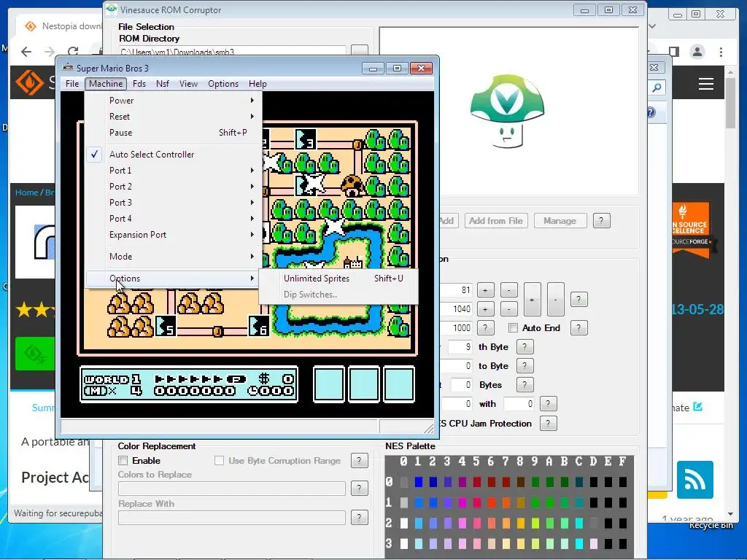
Task: Open the Fds menu
Action: (x=139, y=84)
